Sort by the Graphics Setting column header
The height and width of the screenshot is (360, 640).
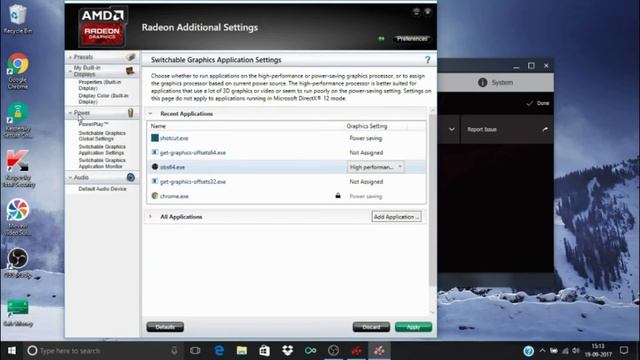pos(367,126)
